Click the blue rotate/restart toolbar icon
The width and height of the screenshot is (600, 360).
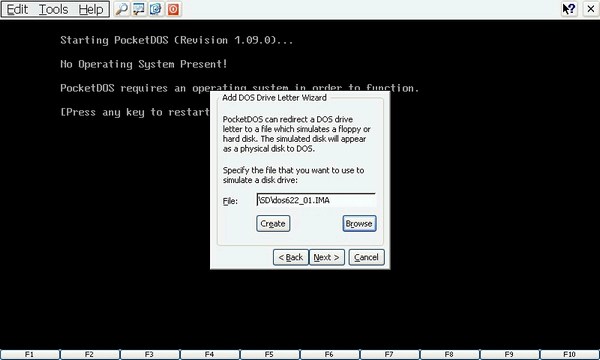click(x=156, y=9)
